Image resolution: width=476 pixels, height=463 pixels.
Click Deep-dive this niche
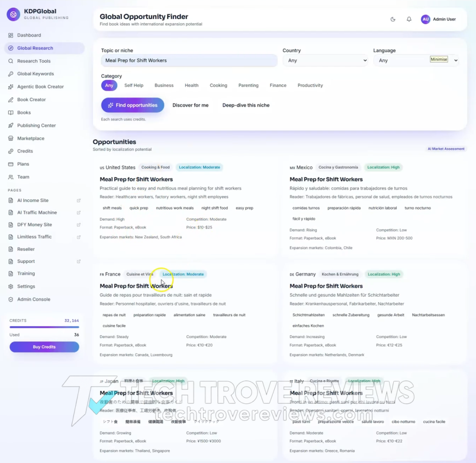[246, 105]
